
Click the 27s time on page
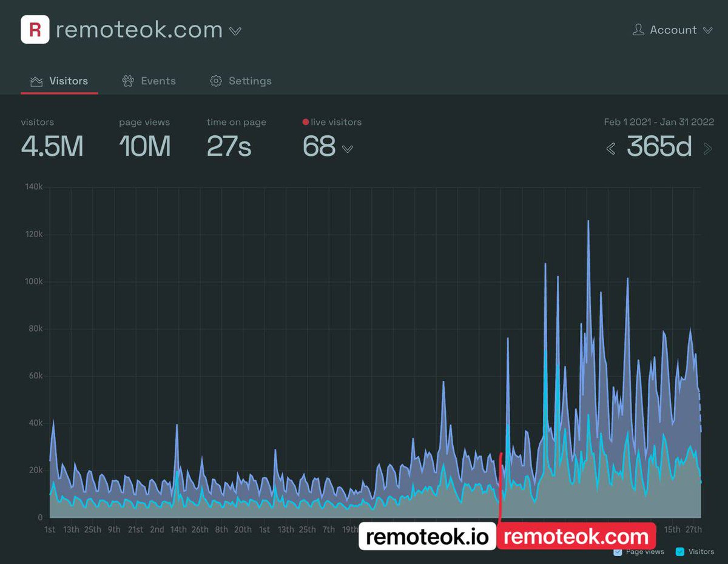click(229, 146)
